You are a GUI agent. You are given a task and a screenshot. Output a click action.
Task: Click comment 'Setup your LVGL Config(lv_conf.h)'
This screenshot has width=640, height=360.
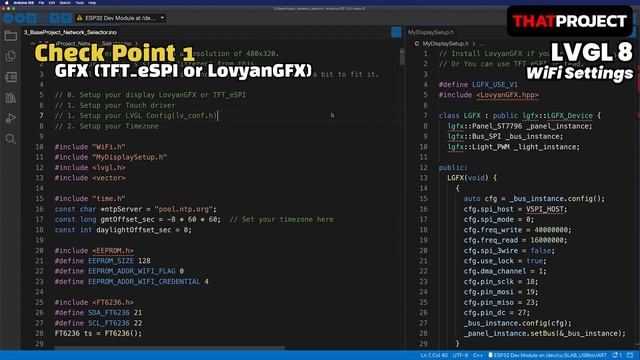148,116
